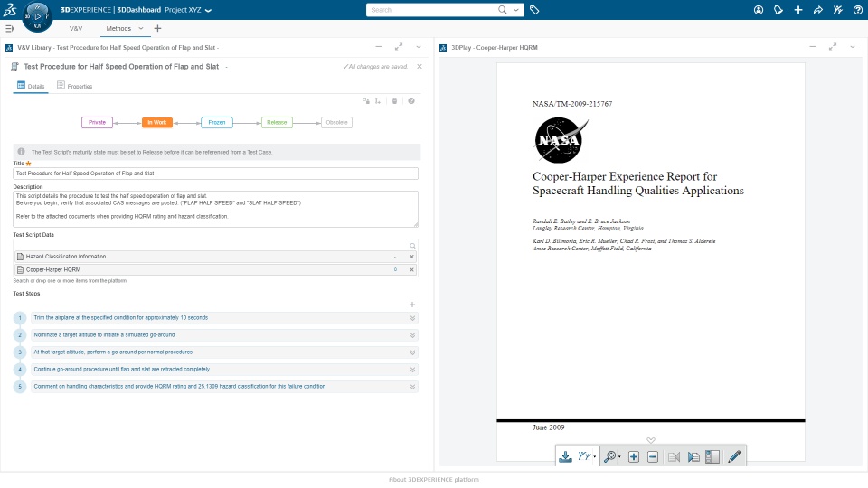The image size is (868, 488).
Task: Open test procedure help question icon
Action: [x=411, y=100]
